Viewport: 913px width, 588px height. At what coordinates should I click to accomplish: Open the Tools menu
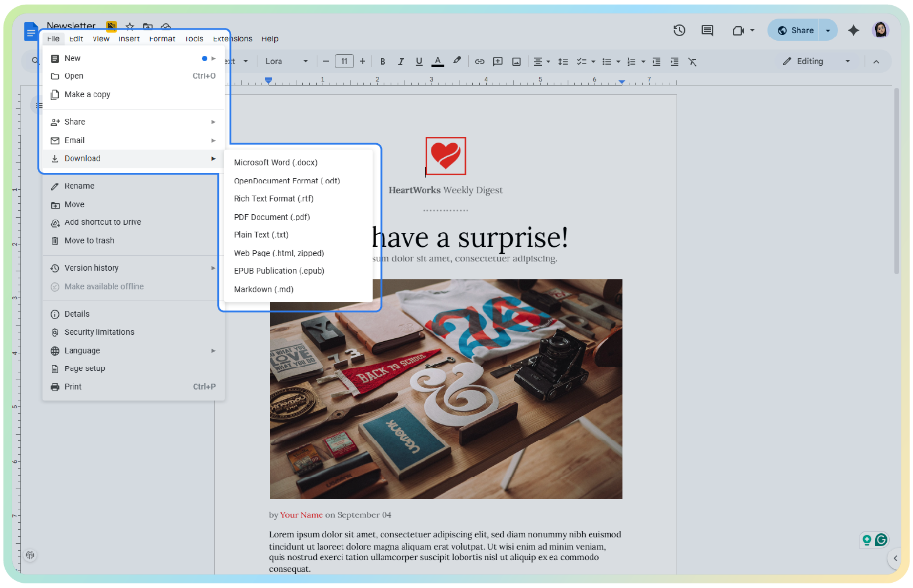tap(194, 39)
